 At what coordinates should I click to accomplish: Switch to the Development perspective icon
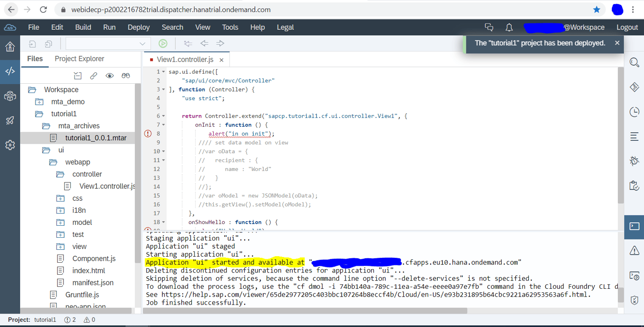click(10, 71)
